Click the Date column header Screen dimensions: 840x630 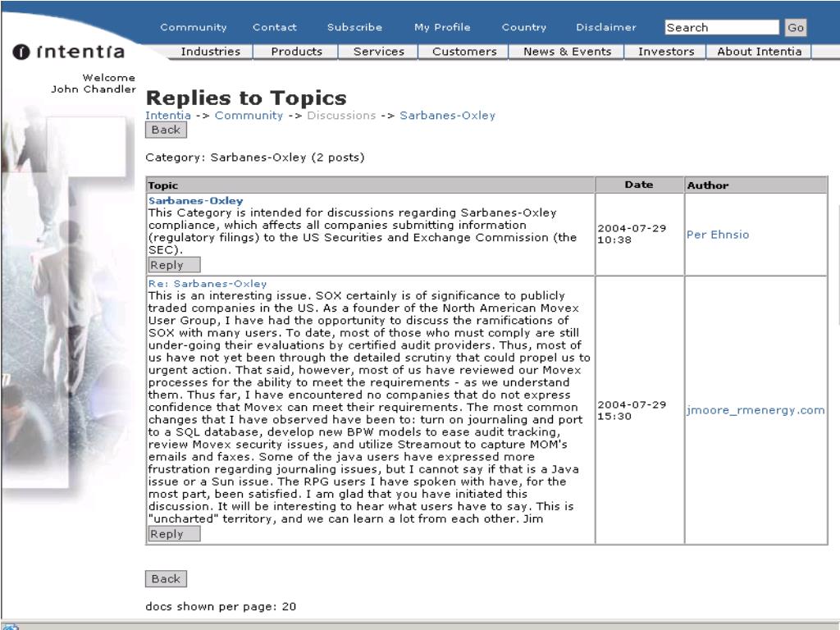(639, 185)
